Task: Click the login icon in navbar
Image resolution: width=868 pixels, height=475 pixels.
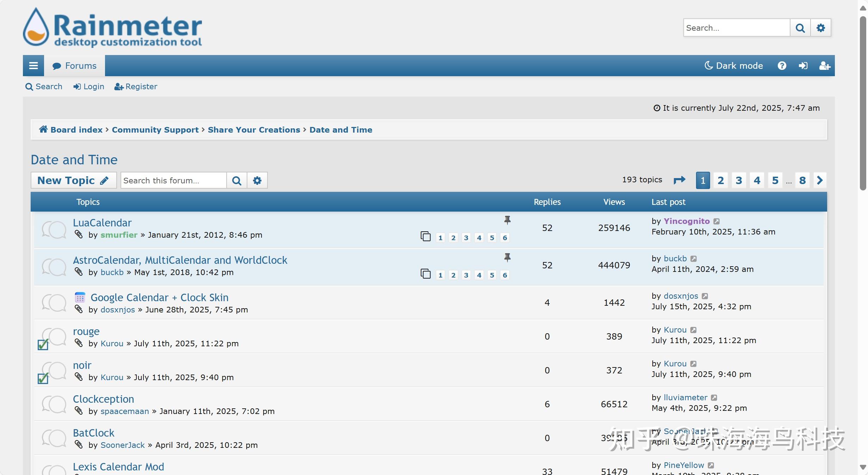Action: pos(803,66)
